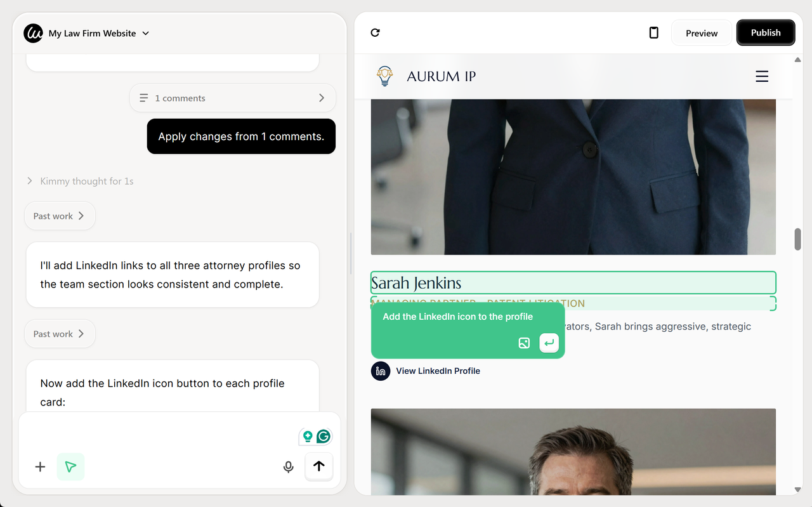Apply changes from 1 comments
This screenshot has width=812, height=507.
(x=241, y=136)
